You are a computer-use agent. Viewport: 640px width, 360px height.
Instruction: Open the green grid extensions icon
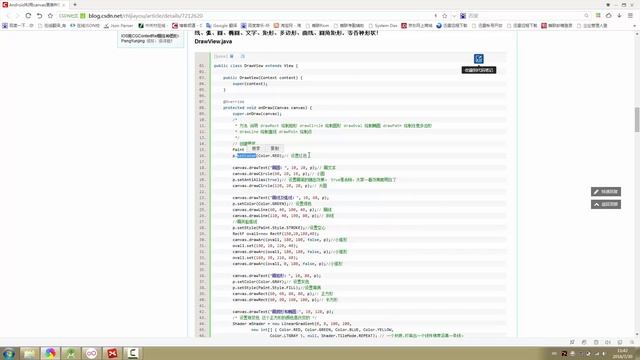(x=598, y=16)
